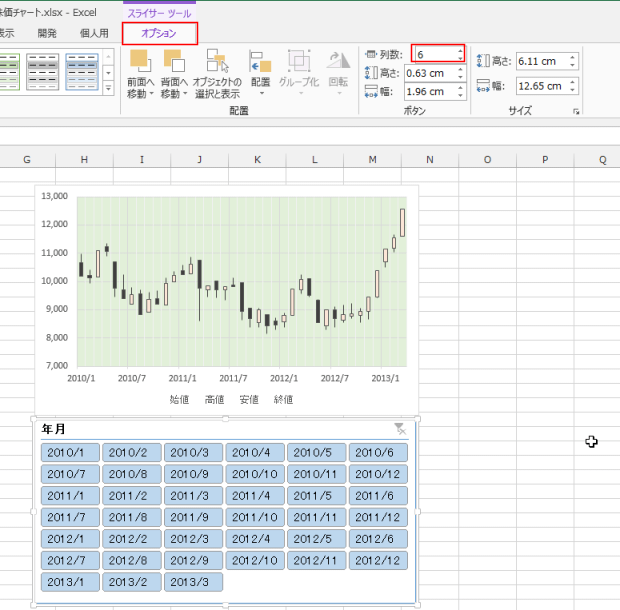Click the 回転 (Rotate) icon

(x=337, y=61)
